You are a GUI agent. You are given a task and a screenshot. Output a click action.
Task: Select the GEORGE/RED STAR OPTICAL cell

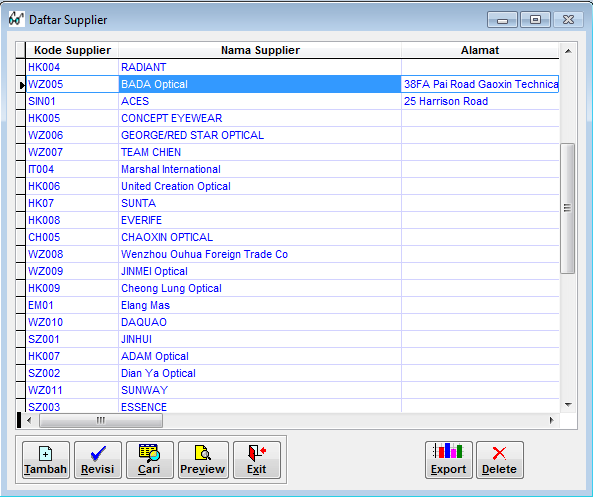pyautogui.click(x=260, y=135)
